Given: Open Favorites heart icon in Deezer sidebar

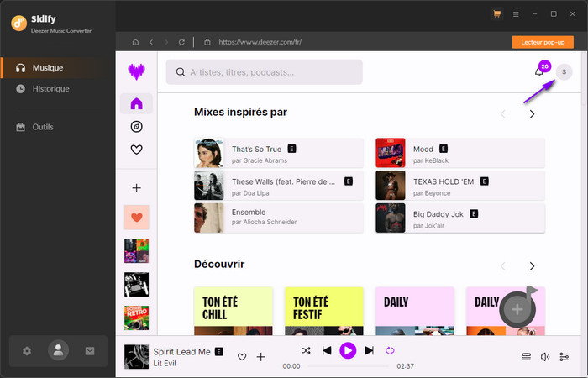Looking at the screenshot, I should 136,150.
